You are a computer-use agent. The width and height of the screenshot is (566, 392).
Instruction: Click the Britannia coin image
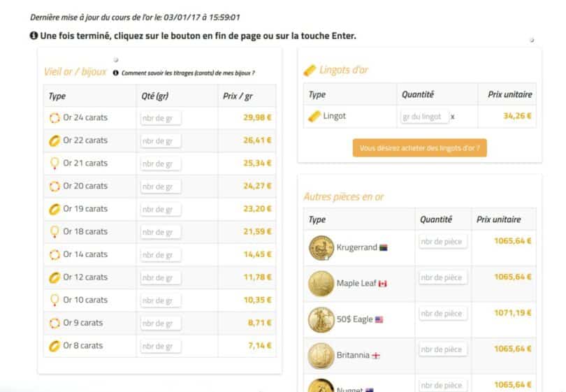pos(321,356)
